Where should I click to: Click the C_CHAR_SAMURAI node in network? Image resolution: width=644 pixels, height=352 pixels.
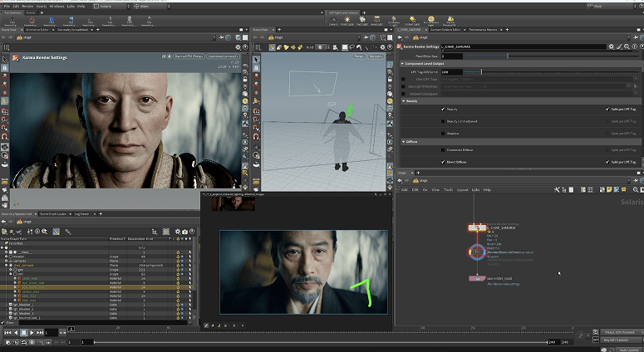click(478, 227)
